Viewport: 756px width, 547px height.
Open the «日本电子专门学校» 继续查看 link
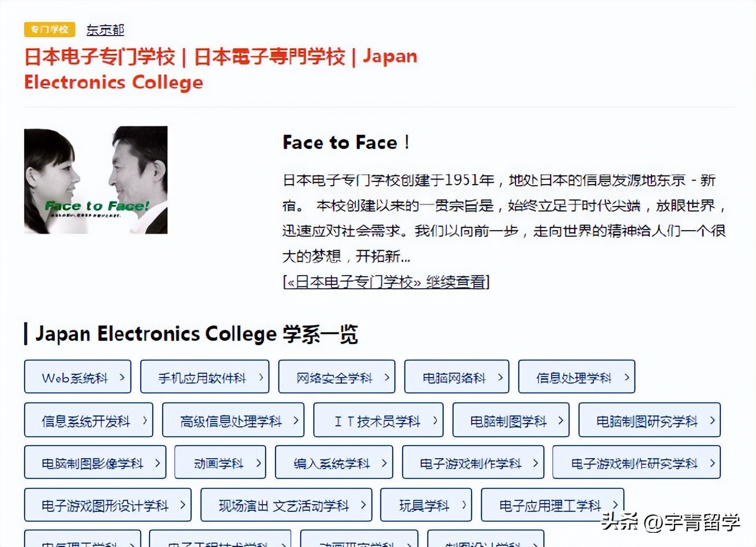[385, 282]
